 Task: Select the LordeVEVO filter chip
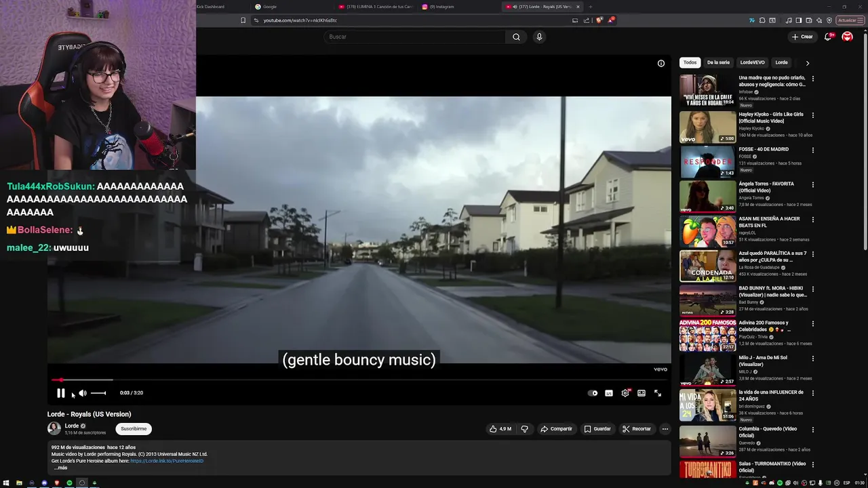[x=752, y=62]
